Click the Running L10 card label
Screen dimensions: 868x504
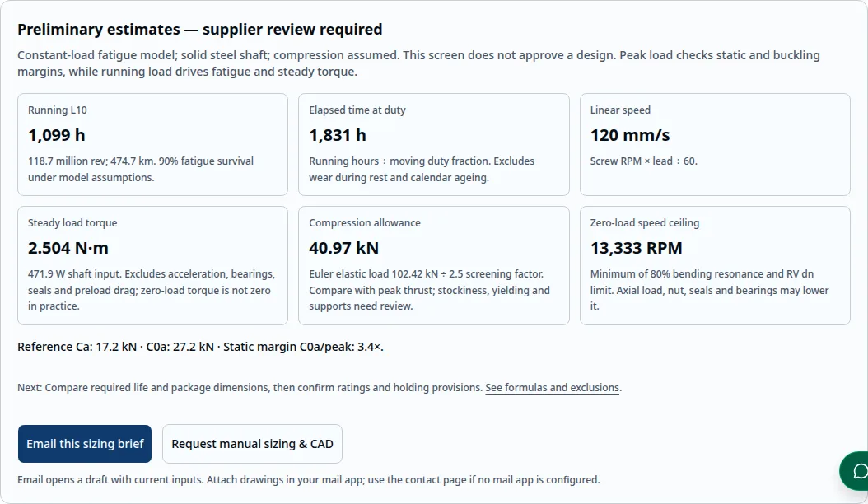58,110
